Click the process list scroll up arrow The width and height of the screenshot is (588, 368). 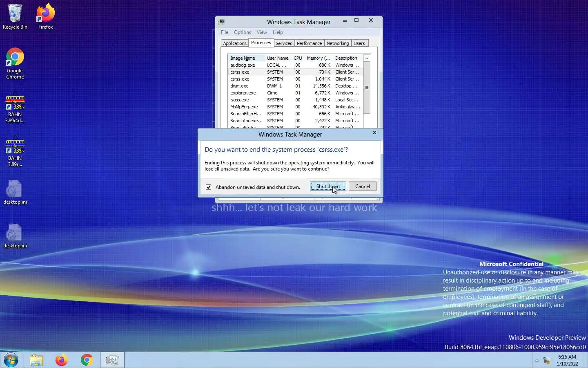coord(367,58)
